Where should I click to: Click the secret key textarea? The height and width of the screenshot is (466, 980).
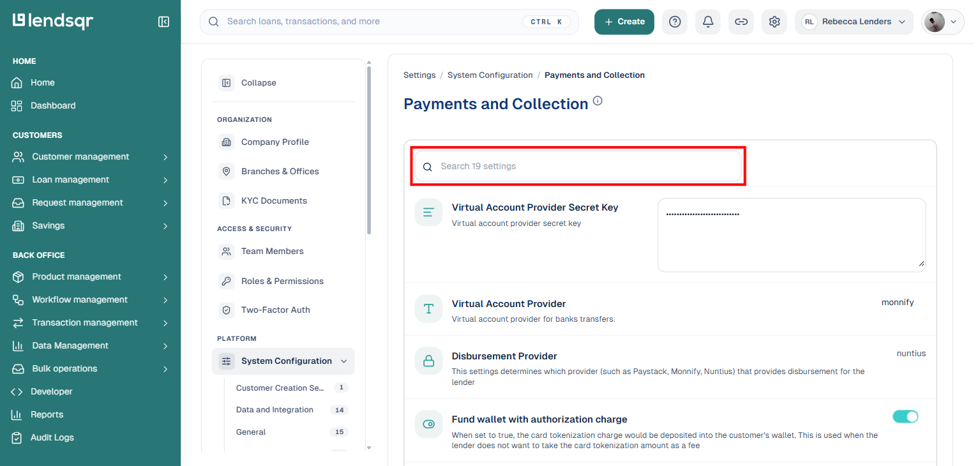[x=792, y=235]
